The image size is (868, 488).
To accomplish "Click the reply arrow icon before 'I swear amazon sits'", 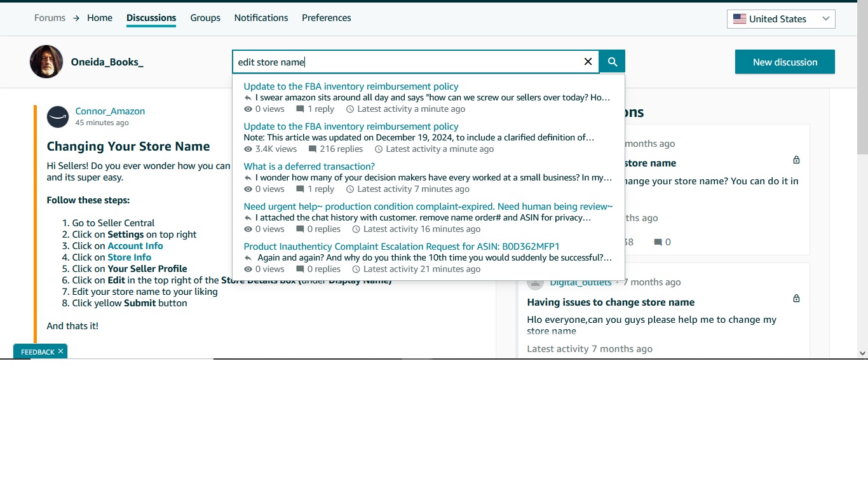I will tap(248, 98).
